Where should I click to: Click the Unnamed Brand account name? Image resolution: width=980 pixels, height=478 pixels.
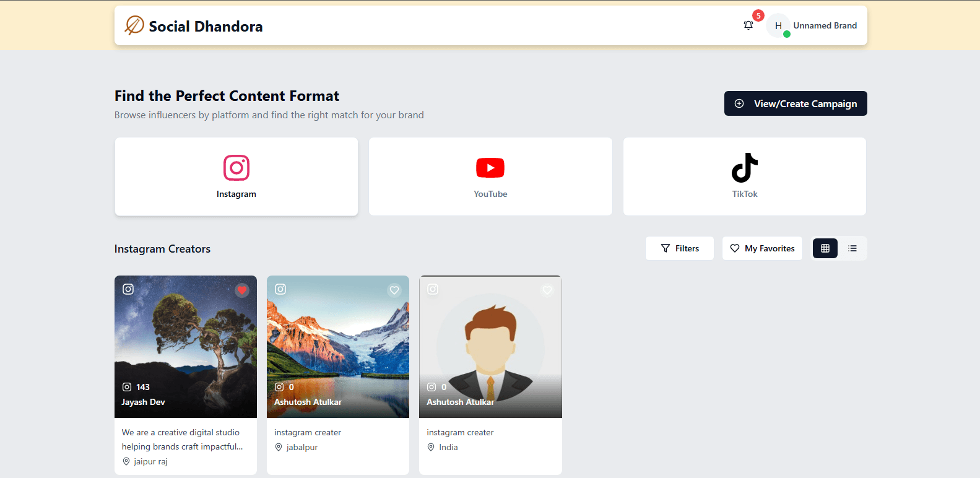click(x=825, y=25)
